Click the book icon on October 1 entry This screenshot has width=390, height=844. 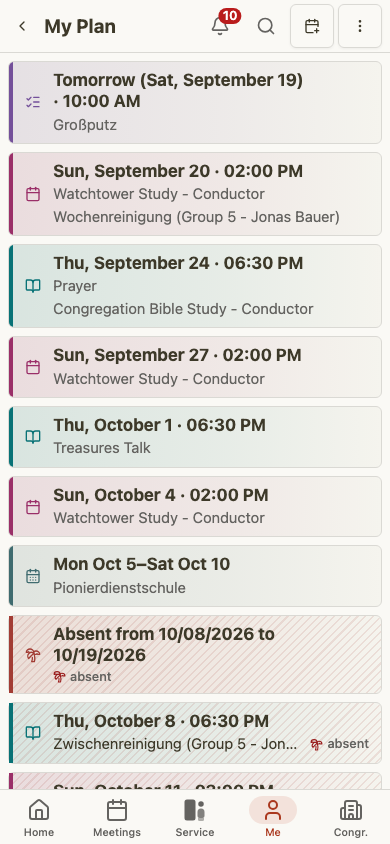coord(33,437)
